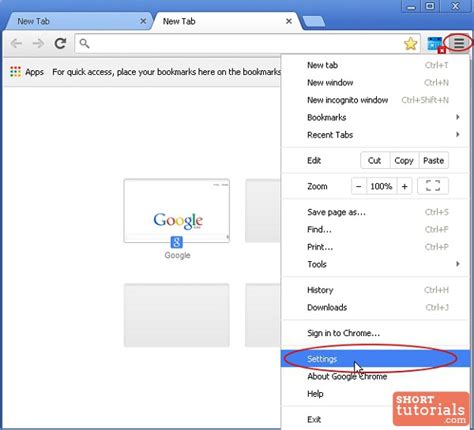Decrease zoom with the minus button
The width and height of the screenshot is (474, 430).
[359, 186]
